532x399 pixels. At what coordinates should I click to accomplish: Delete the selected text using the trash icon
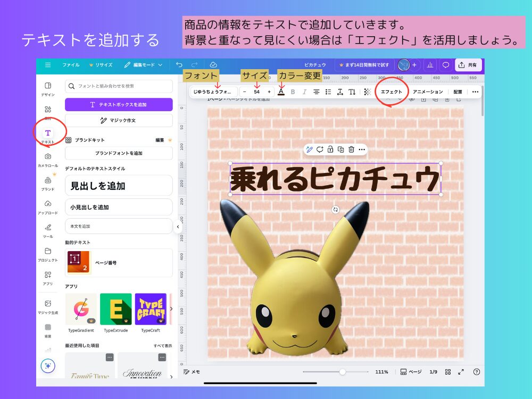(351, 149)
